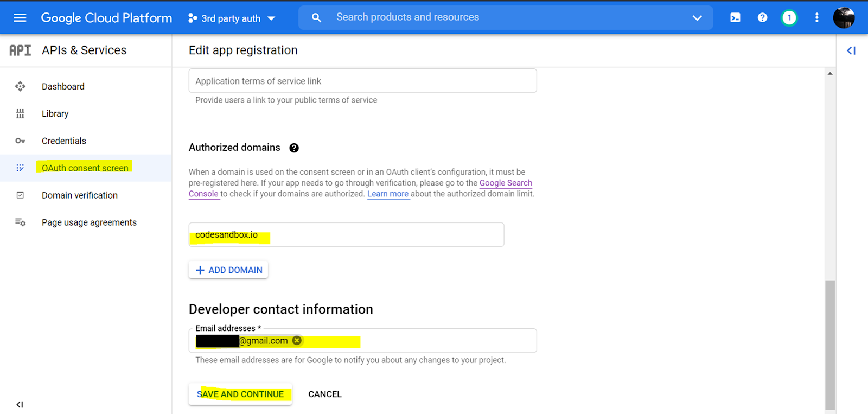Image resolution: width=868 pixels, height=414 pixels.
Task: Click the CANCEL button
Action: pyautogui.click(x=325, y=394)
